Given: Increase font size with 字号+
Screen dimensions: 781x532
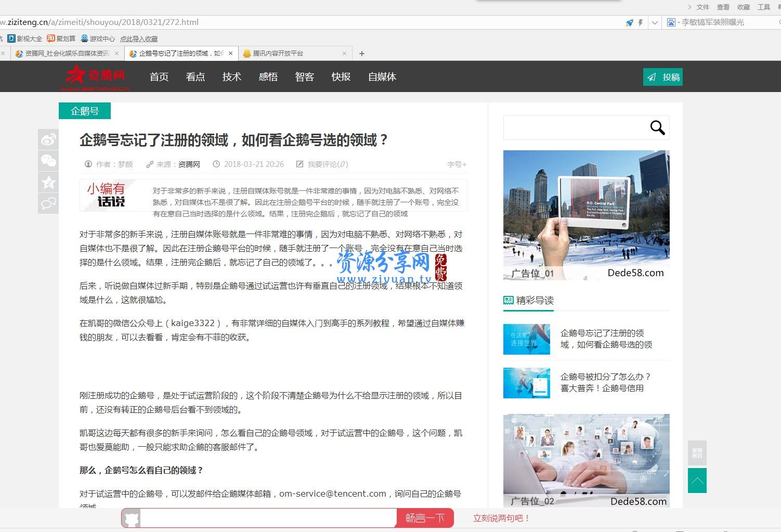Looking at the screenshot, I should (457, 164).
